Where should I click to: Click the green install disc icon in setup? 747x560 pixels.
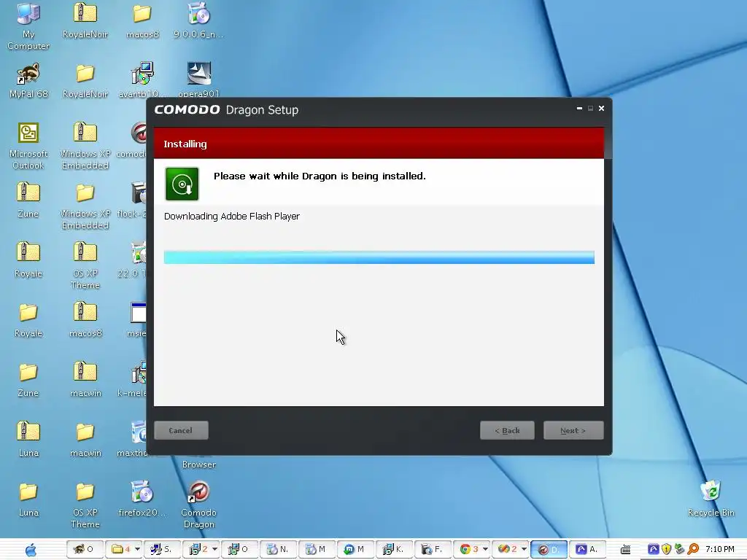182,184
